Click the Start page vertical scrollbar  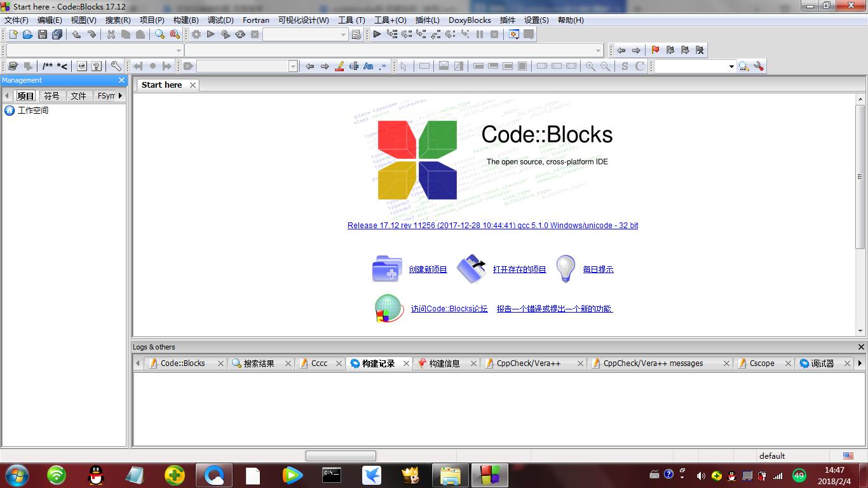coord(860,176)
